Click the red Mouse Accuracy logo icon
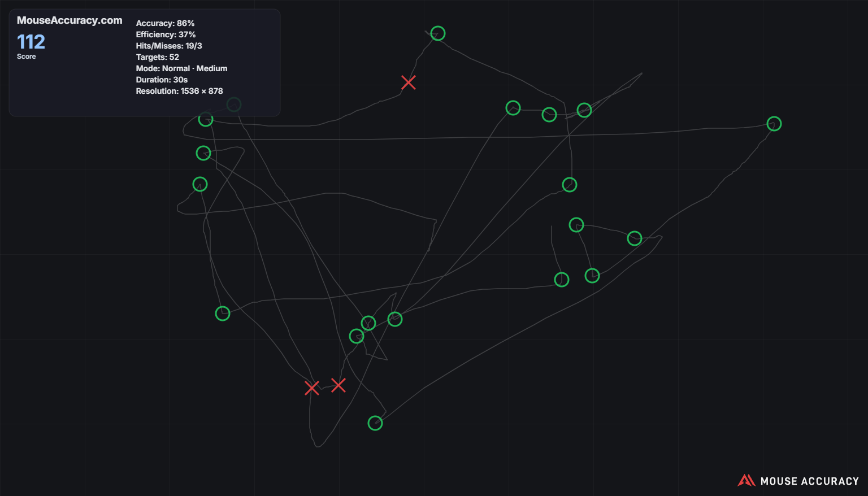 click(746, 481)
